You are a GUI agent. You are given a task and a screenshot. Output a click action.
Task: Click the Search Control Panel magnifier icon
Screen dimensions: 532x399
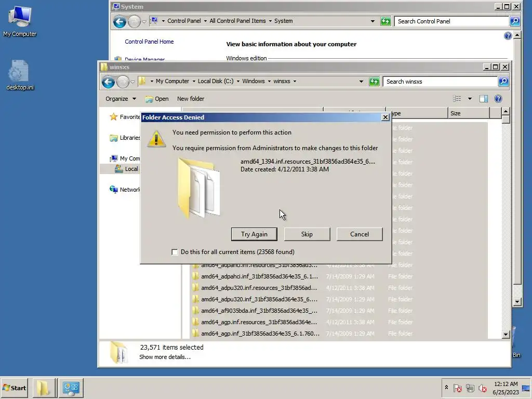click(515, 21)
